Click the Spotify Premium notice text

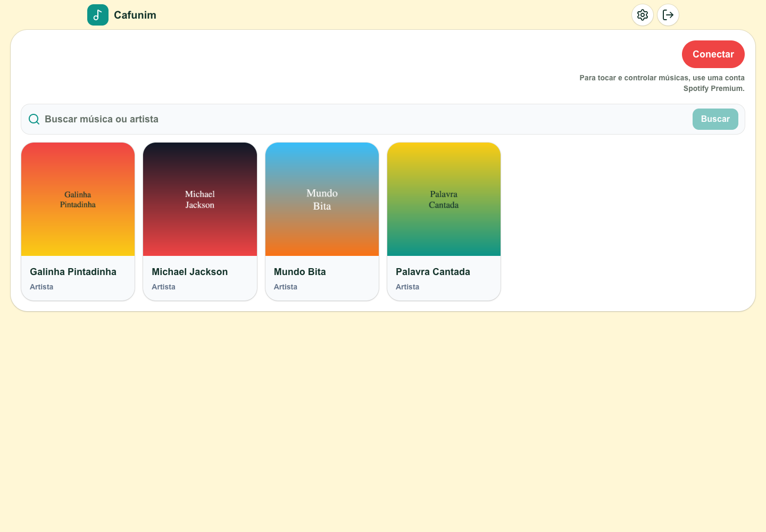coord(662,83)
